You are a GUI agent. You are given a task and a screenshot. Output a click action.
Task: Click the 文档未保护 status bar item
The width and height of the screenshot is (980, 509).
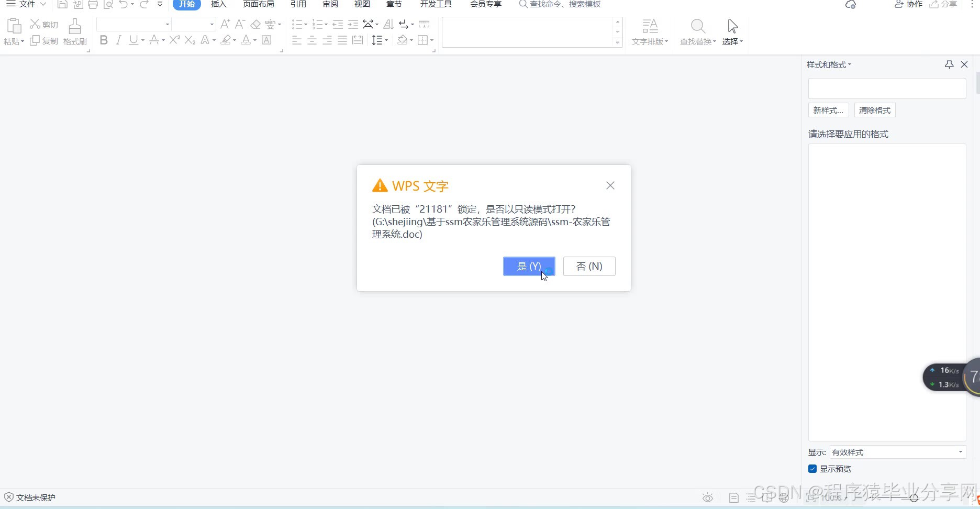pyautogui.click(x=30, y=497)
